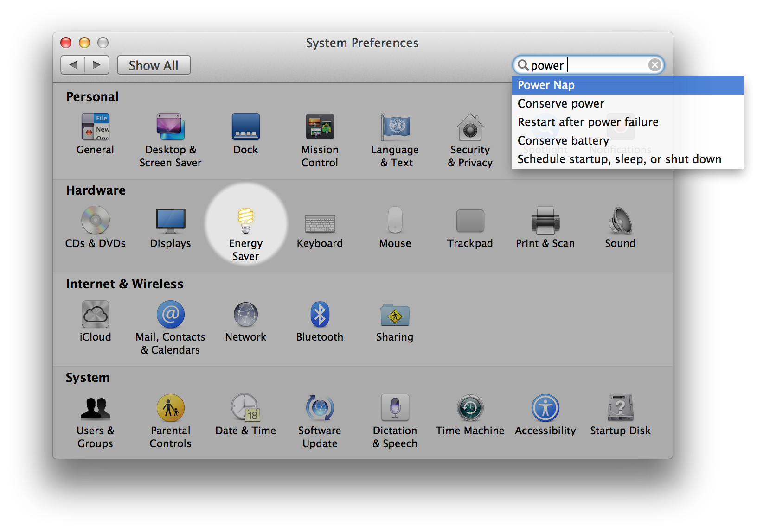Click the Show All button
Screen dimensions: 757x532
click(x=154, y=65)
